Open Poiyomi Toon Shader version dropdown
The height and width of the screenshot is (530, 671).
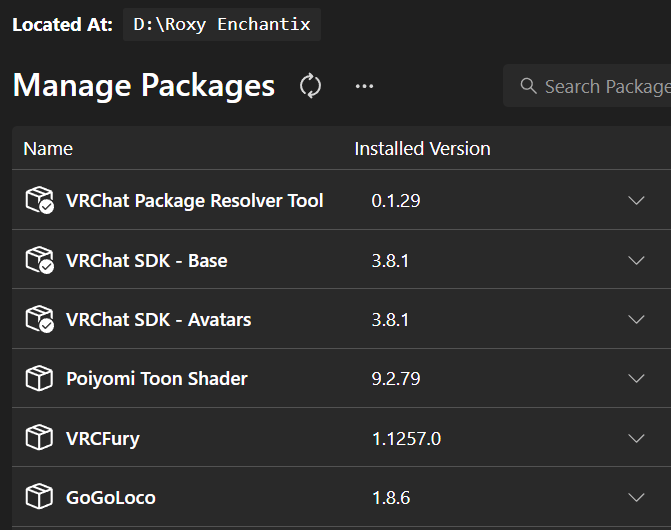pos(636,379)
